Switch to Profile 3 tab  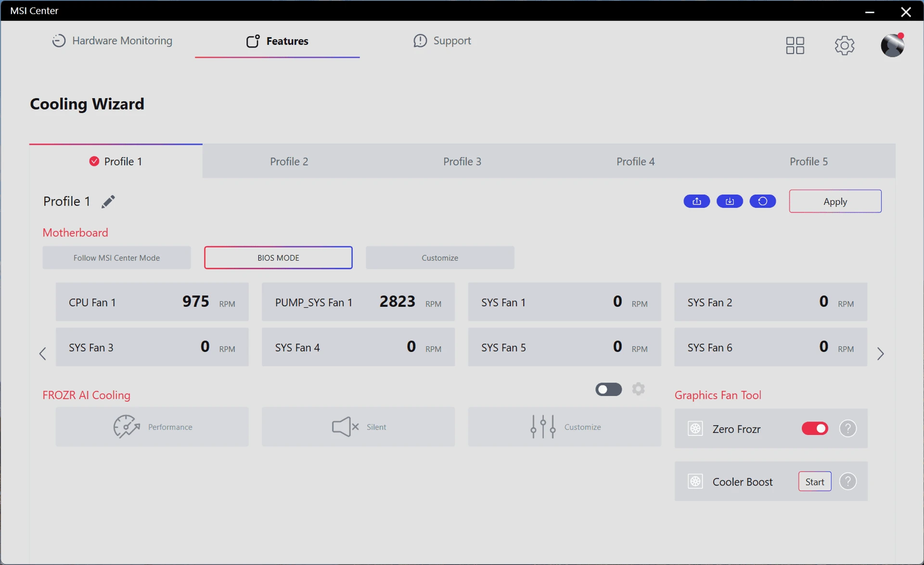[462, 161]
